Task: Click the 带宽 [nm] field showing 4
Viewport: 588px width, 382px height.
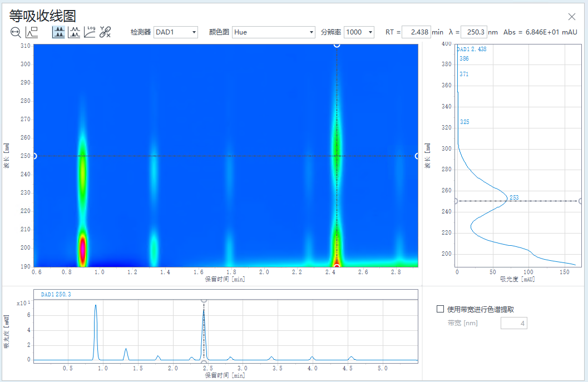Action: 514,323
